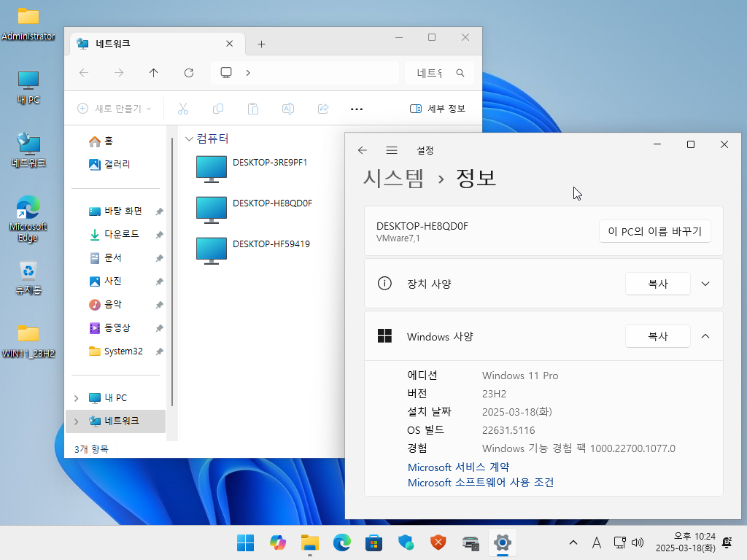Open 문서 in quick access
The image size is (747, 560).
pyautogui.click(x=106, y=257)
